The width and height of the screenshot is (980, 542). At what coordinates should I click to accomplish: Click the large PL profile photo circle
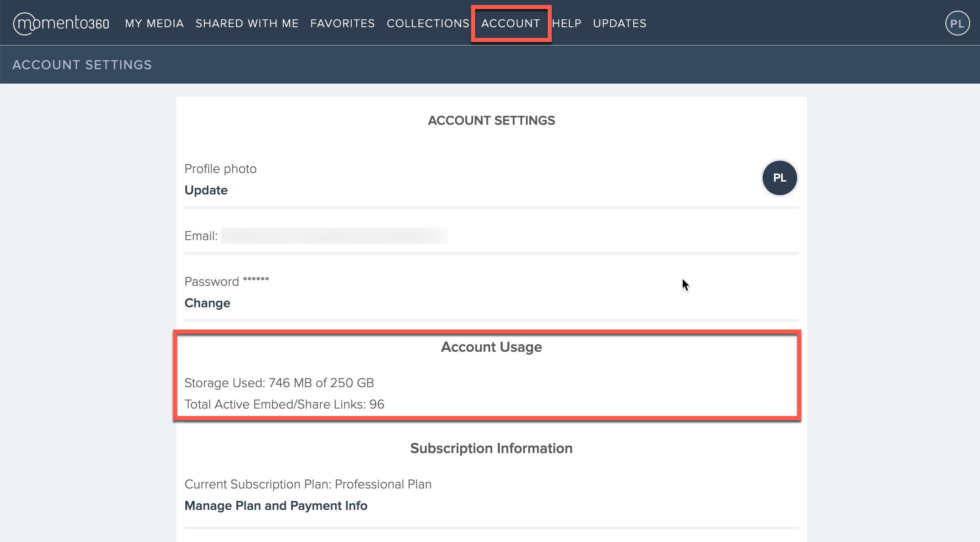(x=779, y=178)
